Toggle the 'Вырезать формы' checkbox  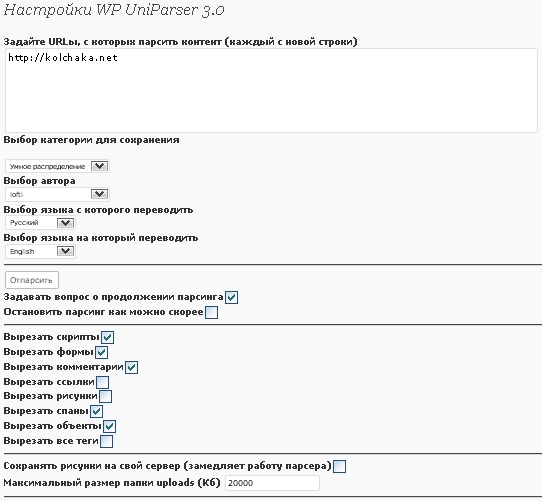tap(101, 352)
